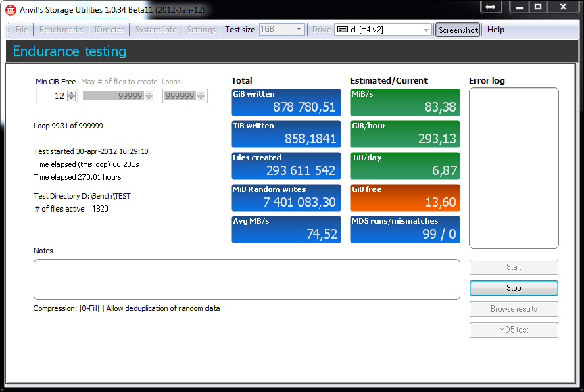
Task: Click up arrow of Loops spinner
Action: click(201, 93)
